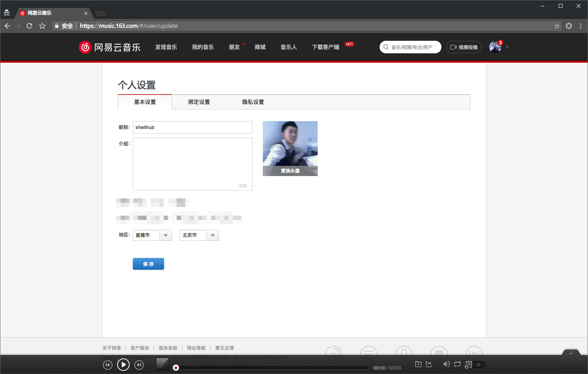Select the NetEase Cloud Music logo

[x=109, y=47]
